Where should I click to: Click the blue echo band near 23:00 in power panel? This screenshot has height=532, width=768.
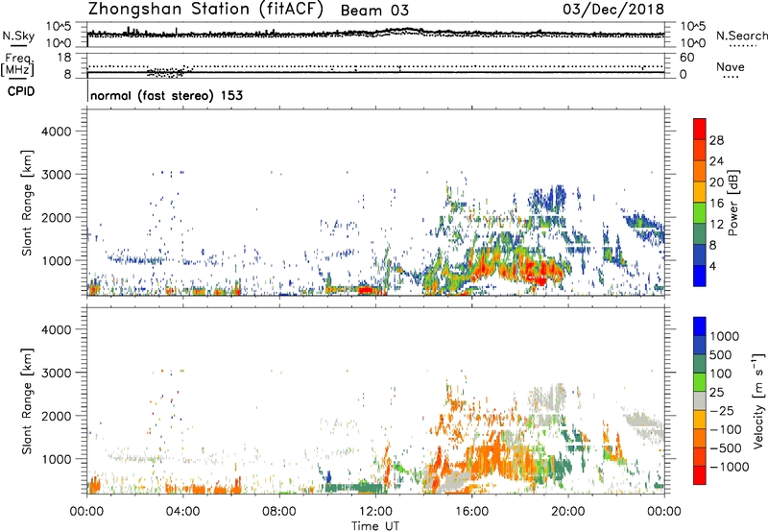(x=644, y=225)
